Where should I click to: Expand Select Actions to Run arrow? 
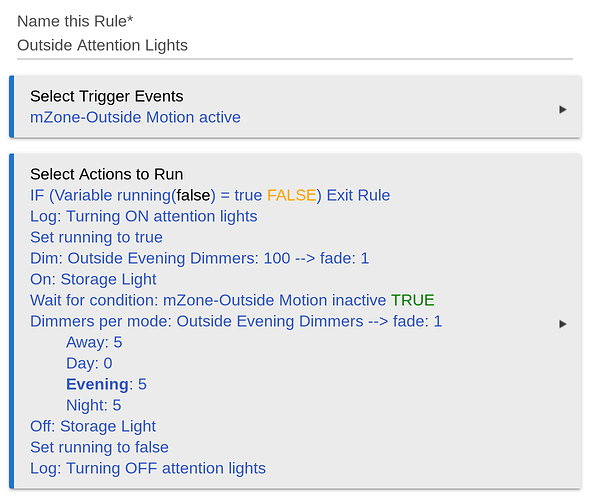[x=563, y=324]
